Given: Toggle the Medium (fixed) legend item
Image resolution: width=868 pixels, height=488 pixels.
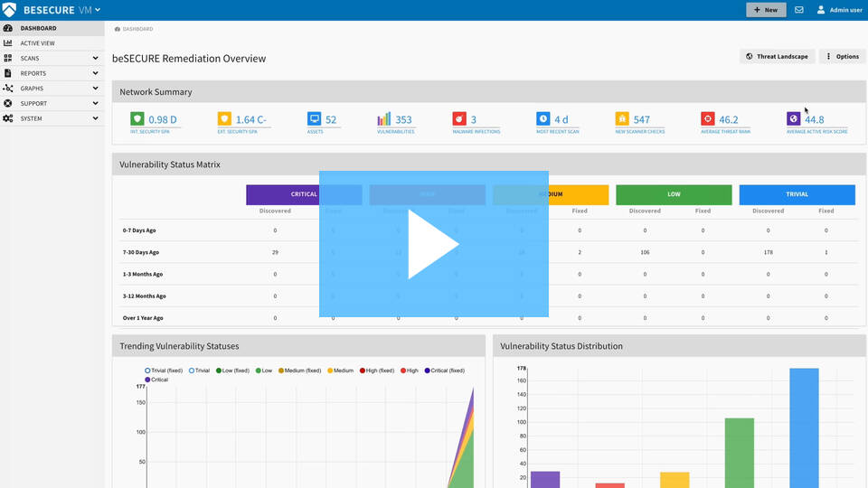Looking at the screenshot, I should click(299, 371).
